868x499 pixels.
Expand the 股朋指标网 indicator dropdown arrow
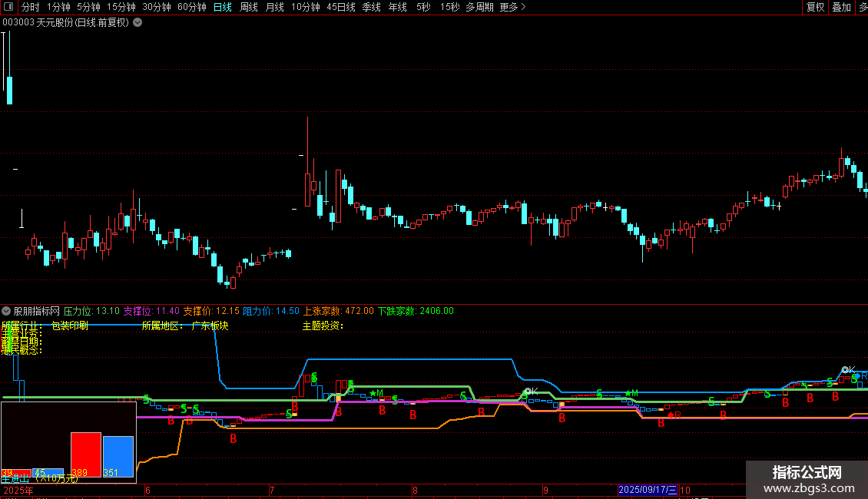[7, 311]
